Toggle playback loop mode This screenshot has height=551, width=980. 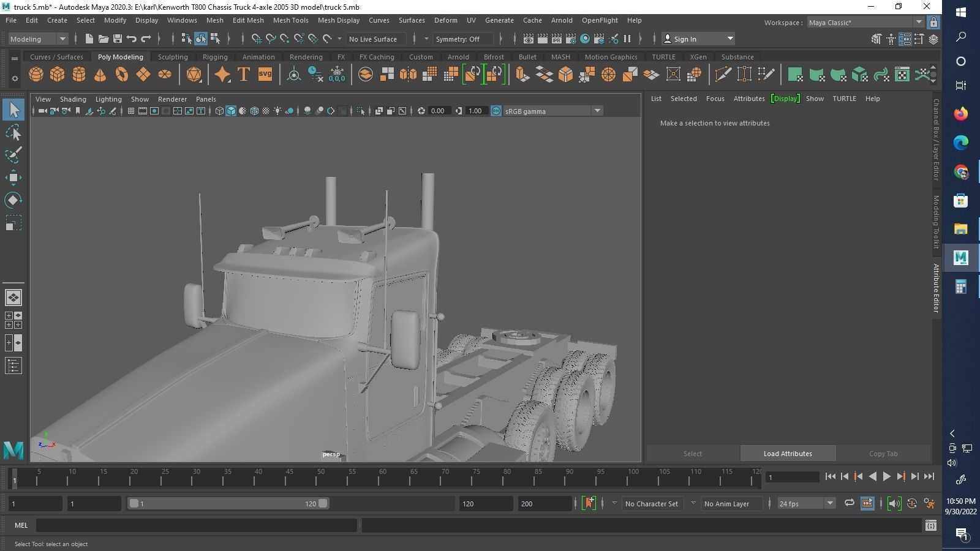tap(849, 503)
